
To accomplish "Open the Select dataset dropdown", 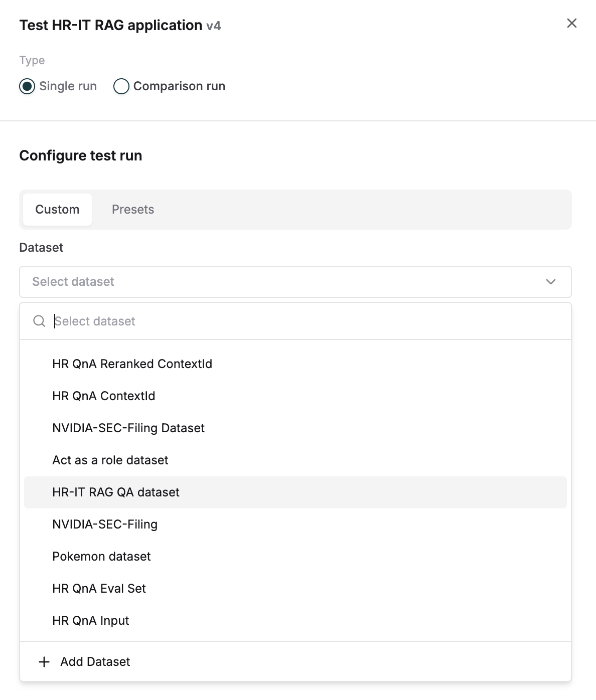I will [x=295, y=281].
